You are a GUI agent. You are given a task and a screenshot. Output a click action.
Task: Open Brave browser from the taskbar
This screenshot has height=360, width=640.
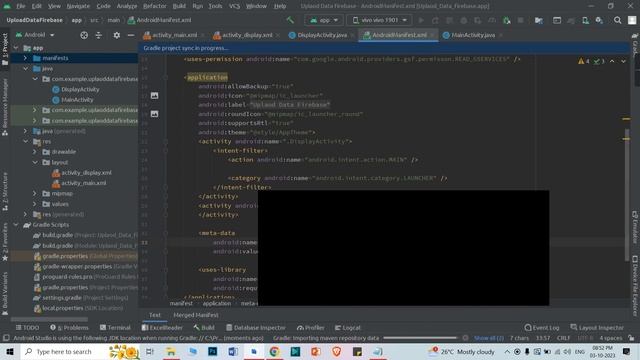click(x=336, y=351)
